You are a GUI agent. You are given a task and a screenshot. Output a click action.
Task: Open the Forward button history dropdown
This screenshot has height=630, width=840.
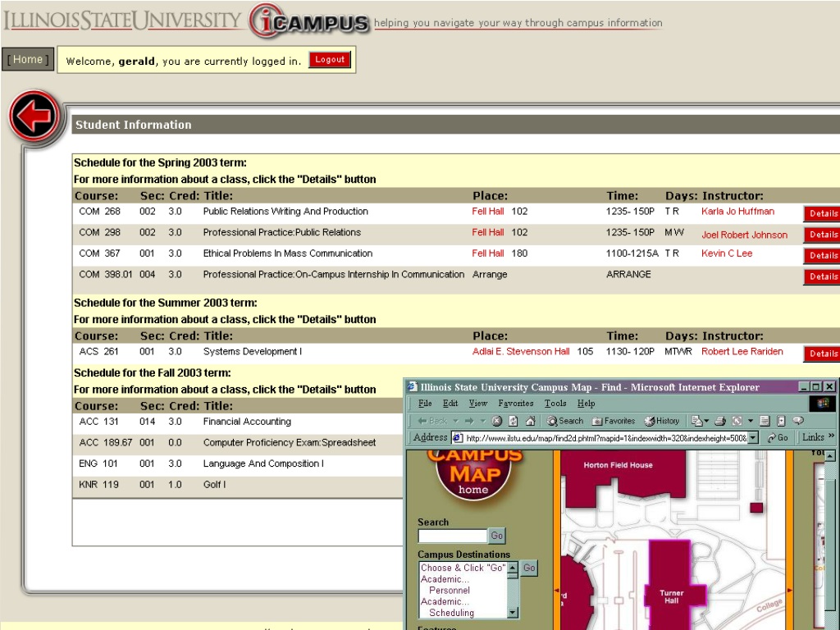pyautogui.click(x=483, y=421)
